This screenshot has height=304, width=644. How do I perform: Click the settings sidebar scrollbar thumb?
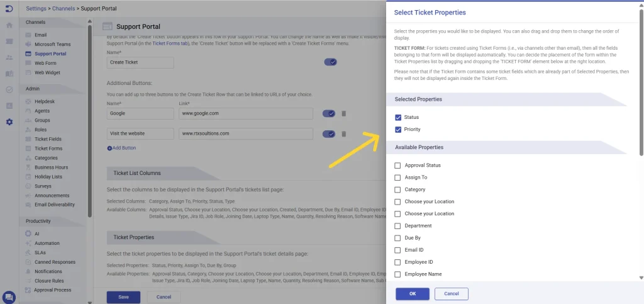90,121
